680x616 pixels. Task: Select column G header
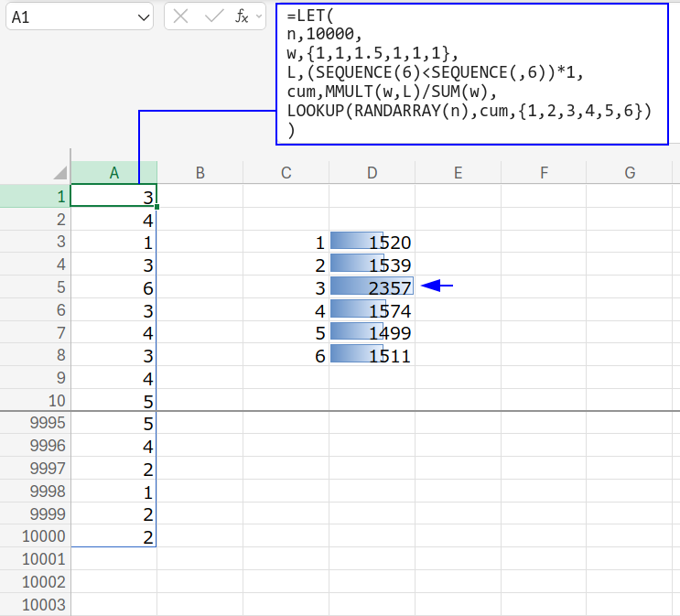click(x=630, y=173)
